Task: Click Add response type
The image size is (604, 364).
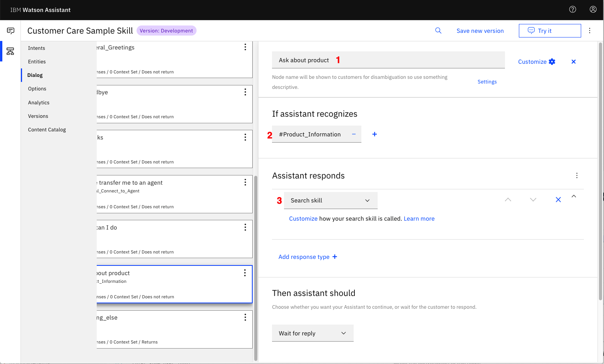Action: point(308,257)
